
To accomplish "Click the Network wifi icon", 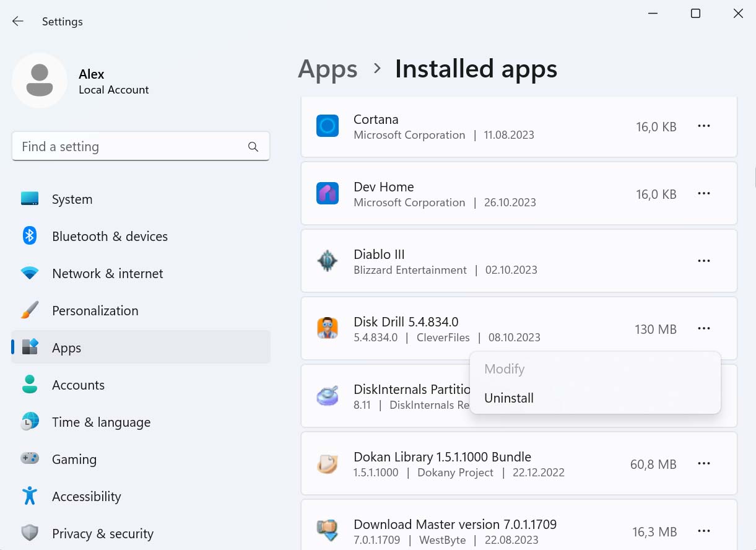I will click(30, 273).
